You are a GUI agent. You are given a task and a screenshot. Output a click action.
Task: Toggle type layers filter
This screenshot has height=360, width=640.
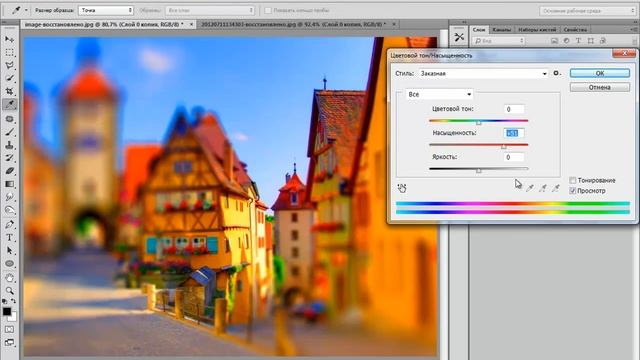(x=578, y=41)
